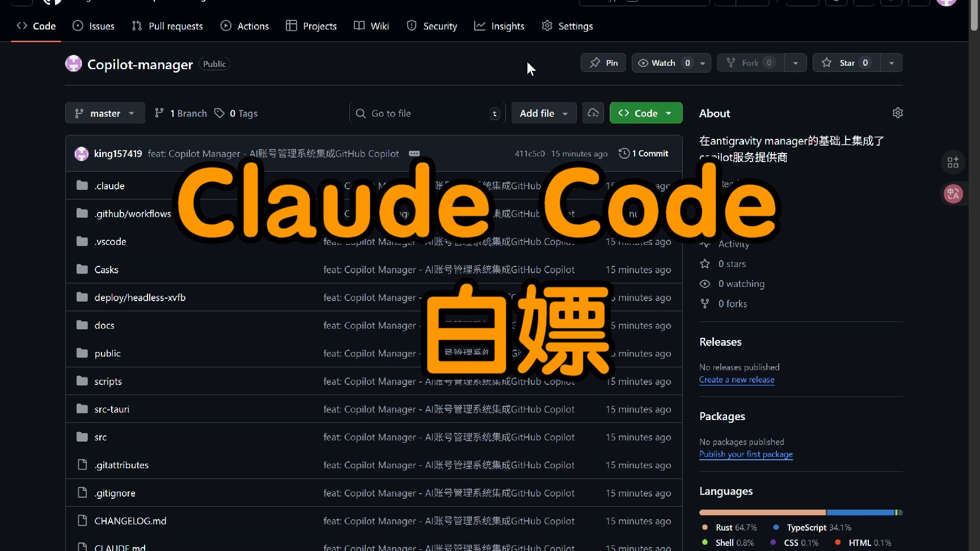Open the .claude folder
980x551 pixels.
coord(109,186)
